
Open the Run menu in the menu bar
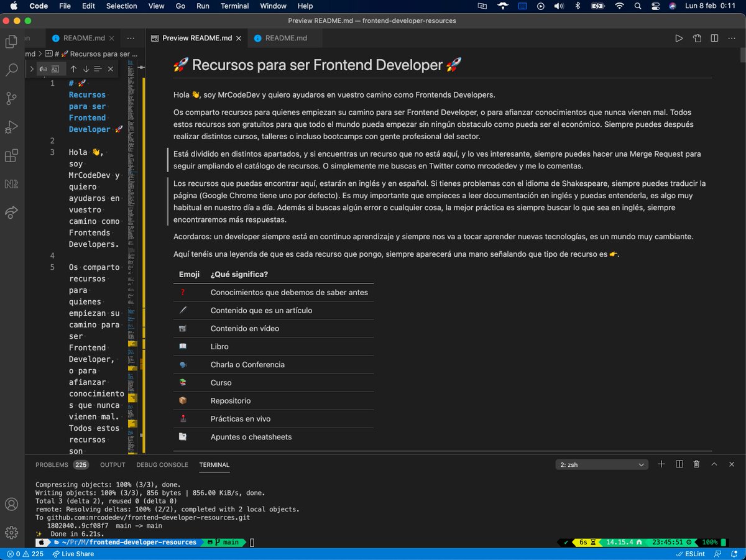point(203,6)
